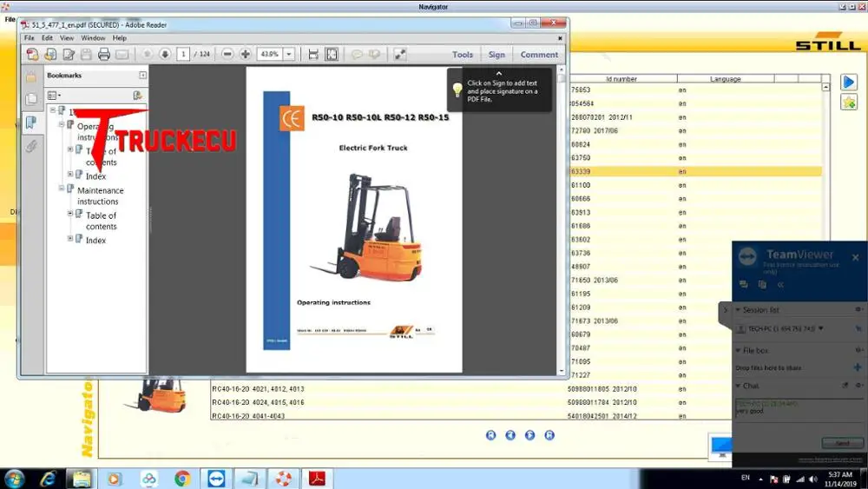Click the Comment pane button

(x=539, y=55)
